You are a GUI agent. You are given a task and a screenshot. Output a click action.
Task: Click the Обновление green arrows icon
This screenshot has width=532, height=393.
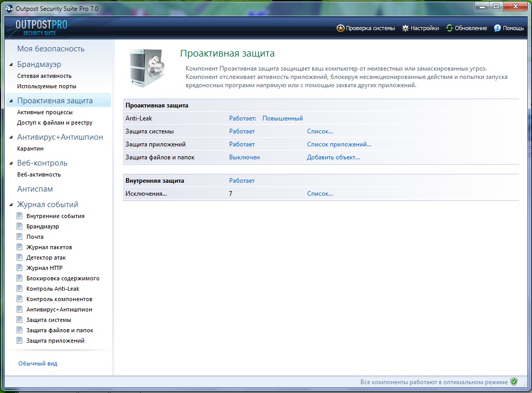pos(449,28)
